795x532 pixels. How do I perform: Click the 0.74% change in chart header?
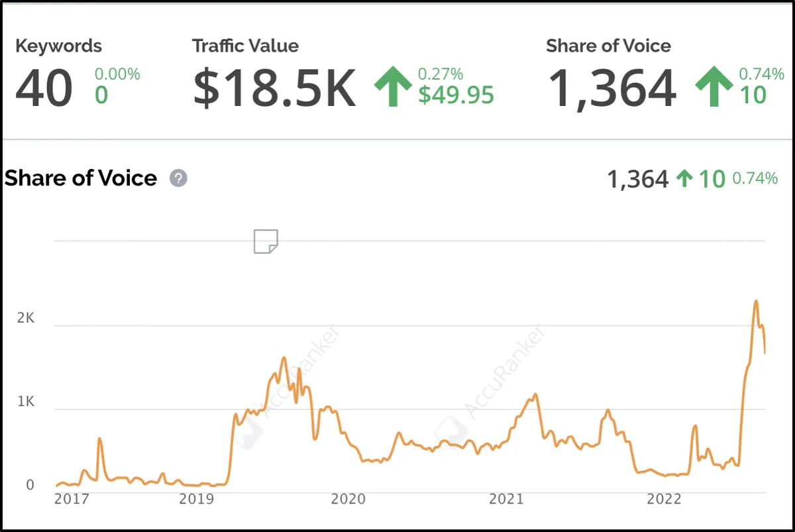click(x=755, y=178)
